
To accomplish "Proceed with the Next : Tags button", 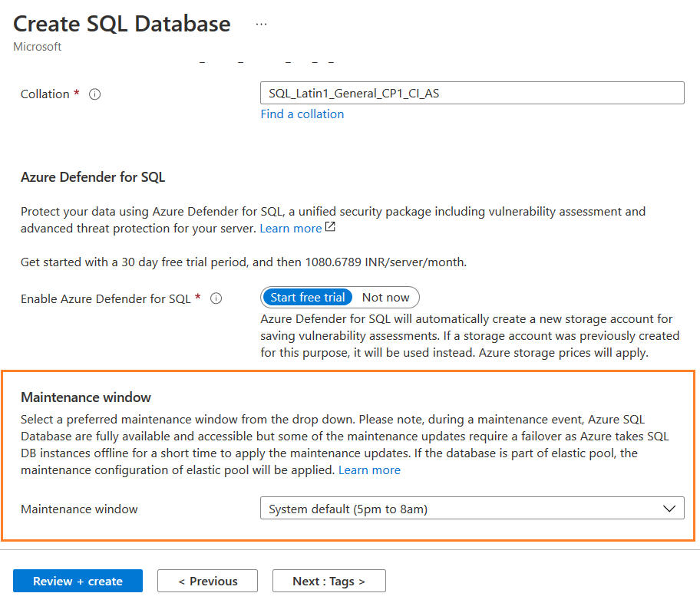I will point(329,581).
